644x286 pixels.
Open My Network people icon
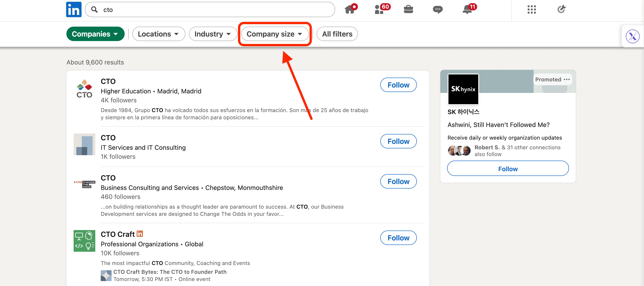(379, 9)
